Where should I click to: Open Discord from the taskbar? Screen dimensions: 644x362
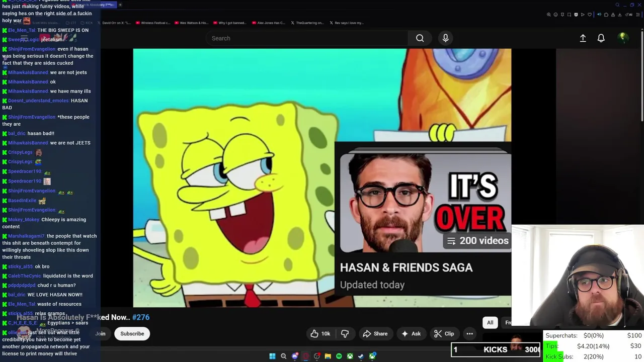[295, 356]
